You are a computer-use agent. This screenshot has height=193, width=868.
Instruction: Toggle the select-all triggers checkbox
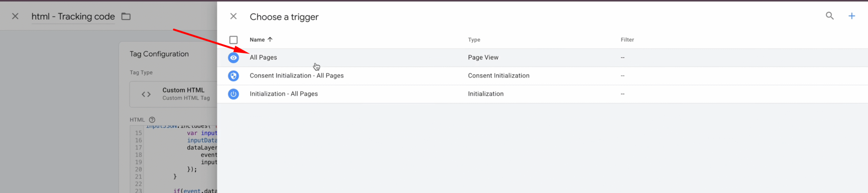[x=233, y=40]
